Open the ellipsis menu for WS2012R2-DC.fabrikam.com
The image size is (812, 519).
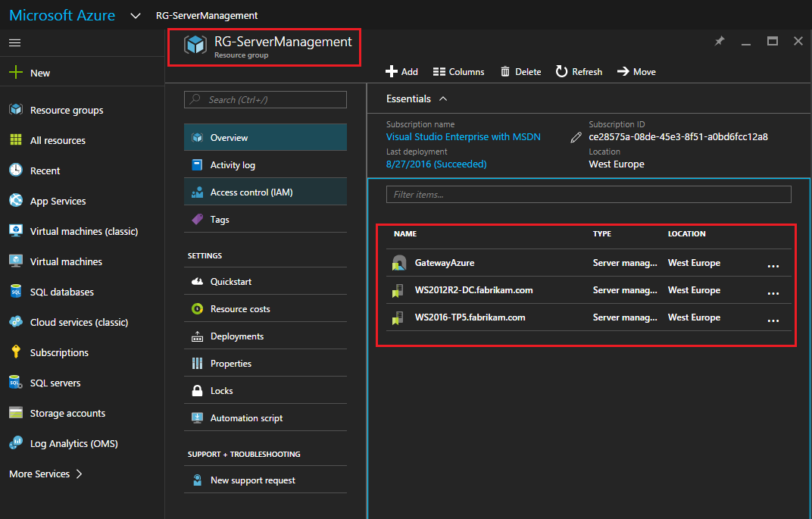773,293
